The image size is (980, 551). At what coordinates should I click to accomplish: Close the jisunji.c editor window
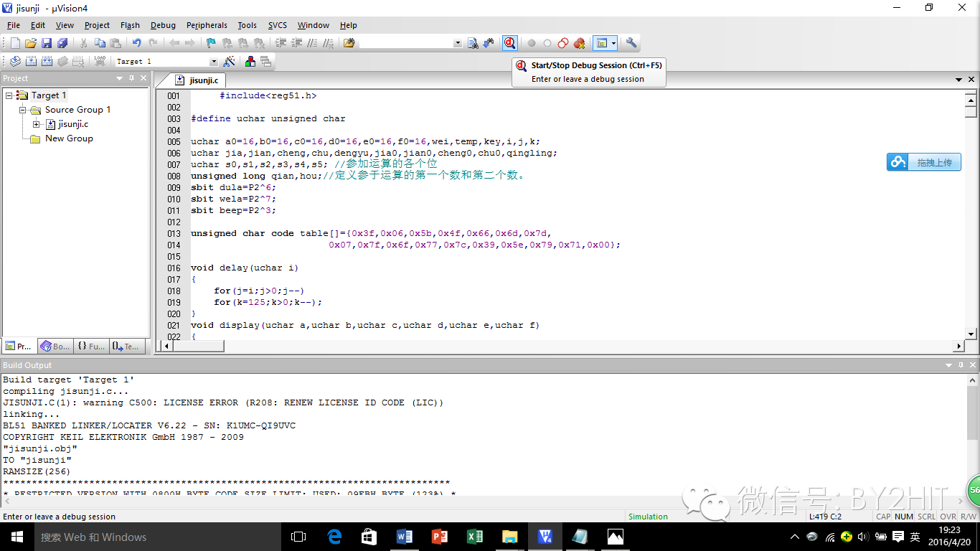971,80
